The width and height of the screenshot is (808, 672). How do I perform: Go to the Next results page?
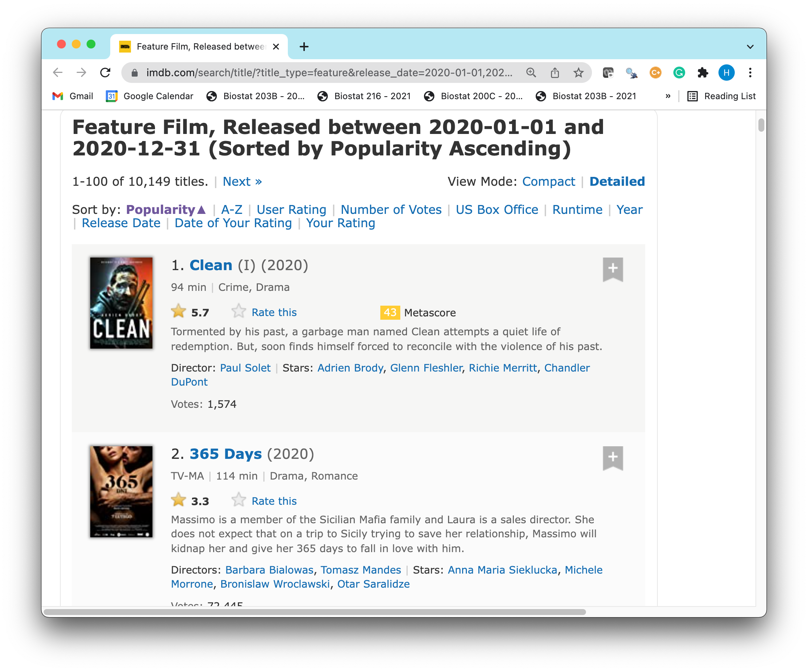tap(242, 182)
